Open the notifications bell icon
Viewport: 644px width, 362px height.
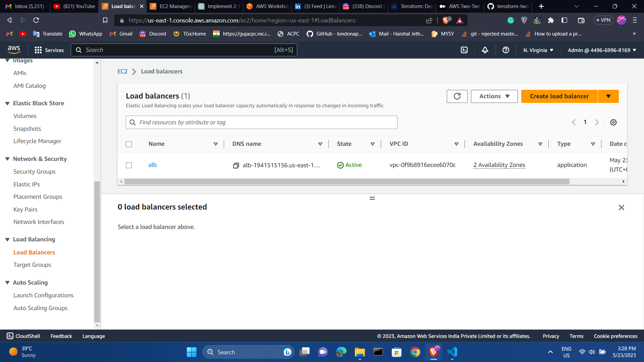tap(485, 50)
